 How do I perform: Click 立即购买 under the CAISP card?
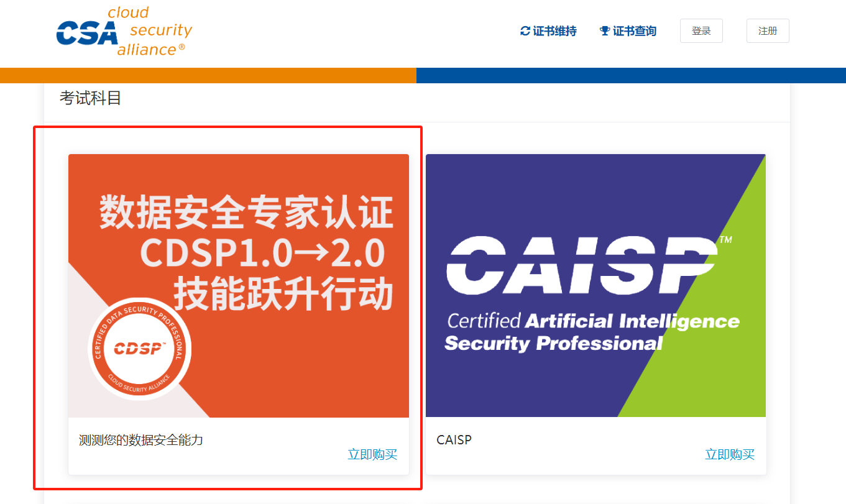(x=730, y=454)
